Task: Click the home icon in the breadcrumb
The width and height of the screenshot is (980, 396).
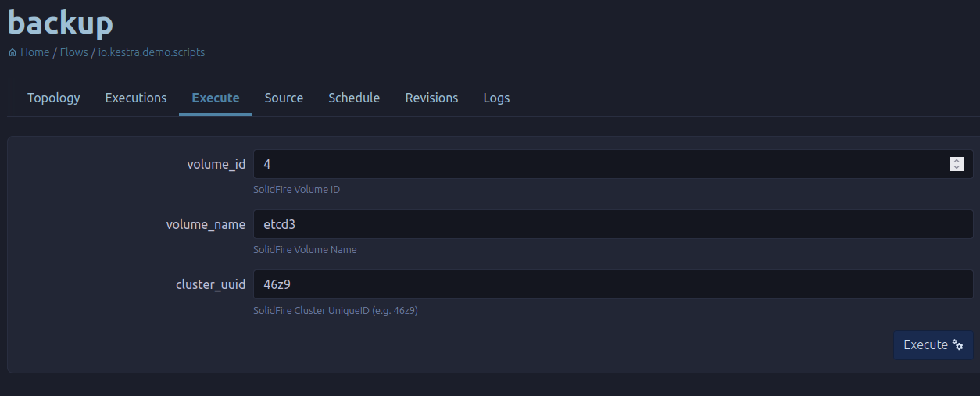Action: point(13,53)
